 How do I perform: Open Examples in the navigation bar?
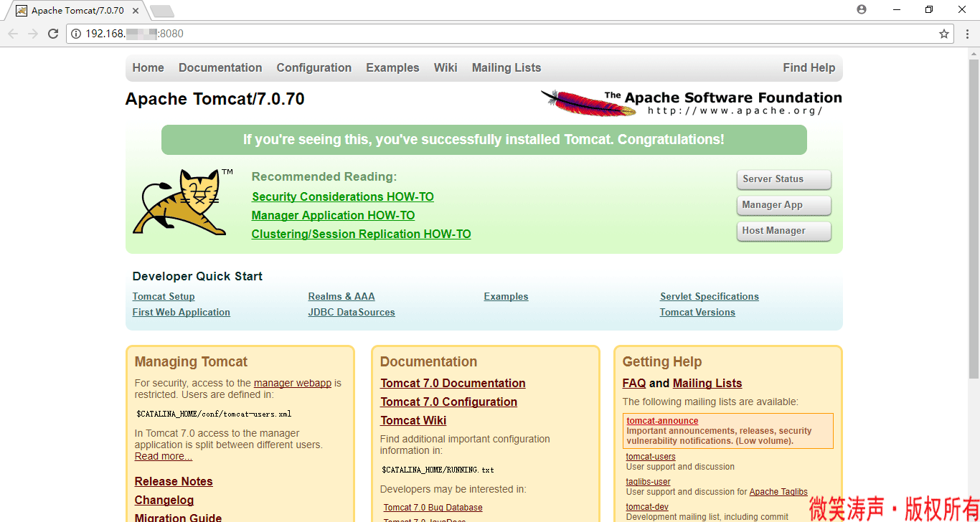click(x=392, y=67)
